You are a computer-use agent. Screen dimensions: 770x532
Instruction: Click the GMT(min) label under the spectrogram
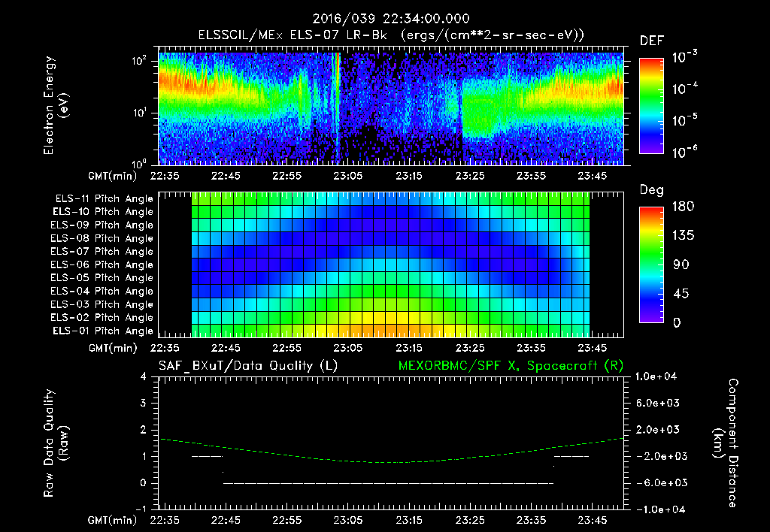coord(112,176)
